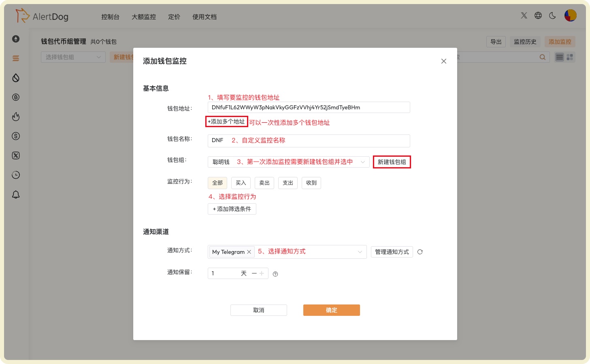Switch to the 大额监控 nav menu
The image size is (590, 364).
pyautogui.click(x=144, y=17)
